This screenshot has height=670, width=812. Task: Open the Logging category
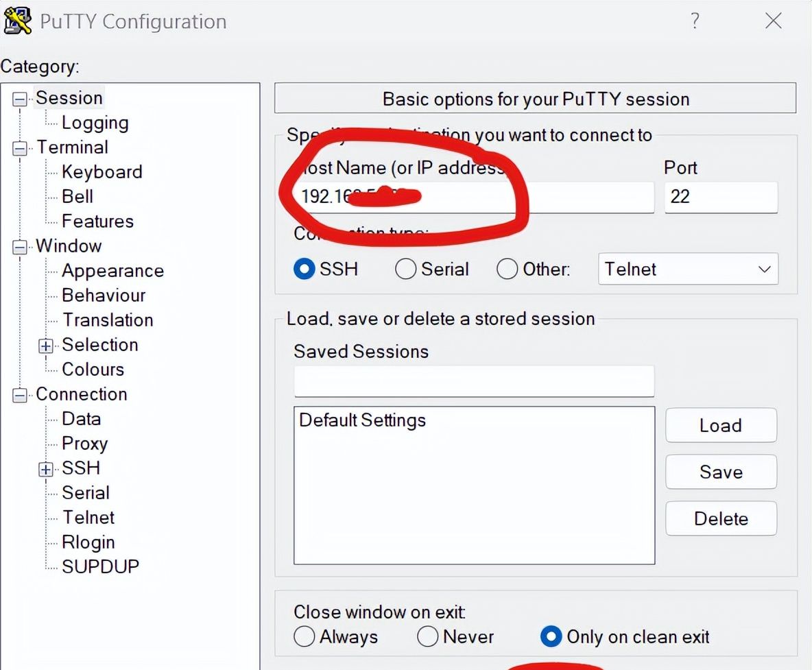[x=95, y=123]
